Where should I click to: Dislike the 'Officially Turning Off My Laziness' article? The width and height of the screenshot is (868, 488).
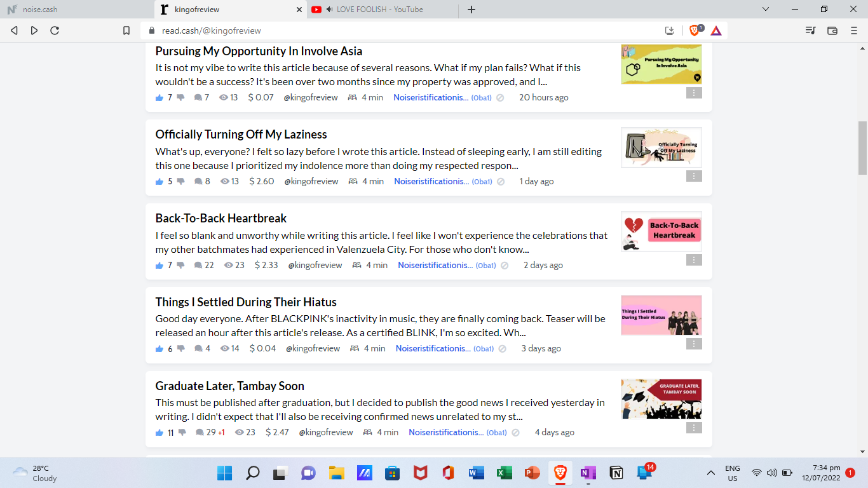(181, 181)
